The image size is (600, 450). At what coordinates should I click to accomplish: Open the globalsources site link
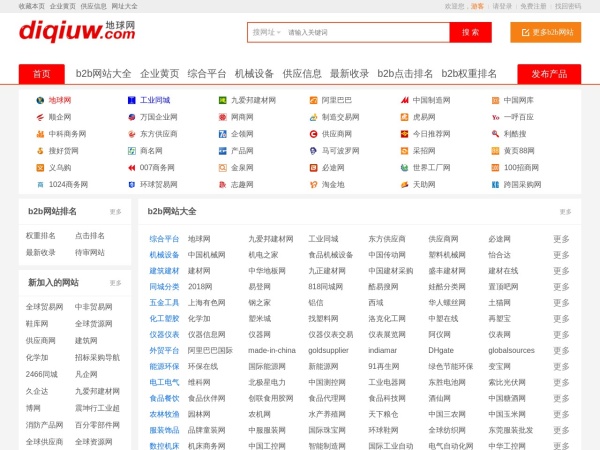tap(511, 351)
